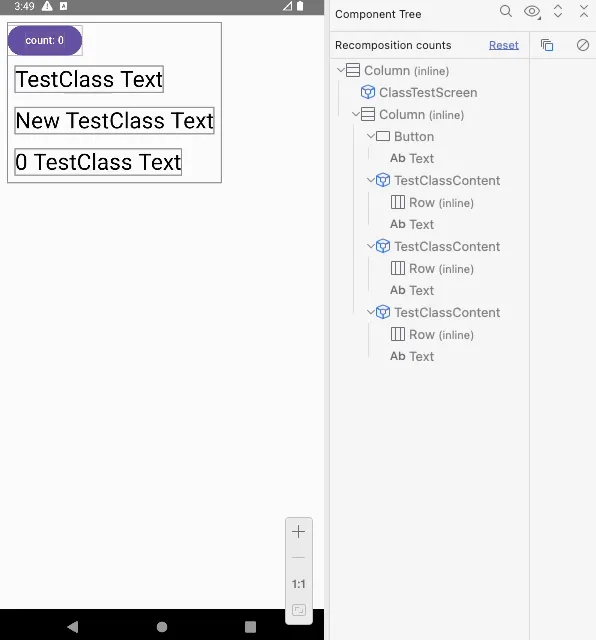Reset recomposition counts
Screen dimensions: 596x640
(503, 45)
